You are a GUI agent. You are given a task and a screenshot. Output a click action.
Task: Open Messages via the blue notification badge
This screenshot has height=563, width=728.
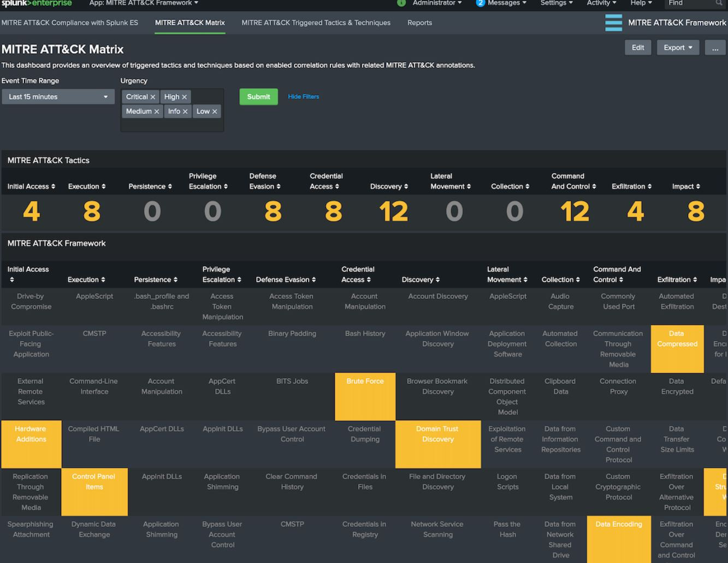tap(480, 3)
